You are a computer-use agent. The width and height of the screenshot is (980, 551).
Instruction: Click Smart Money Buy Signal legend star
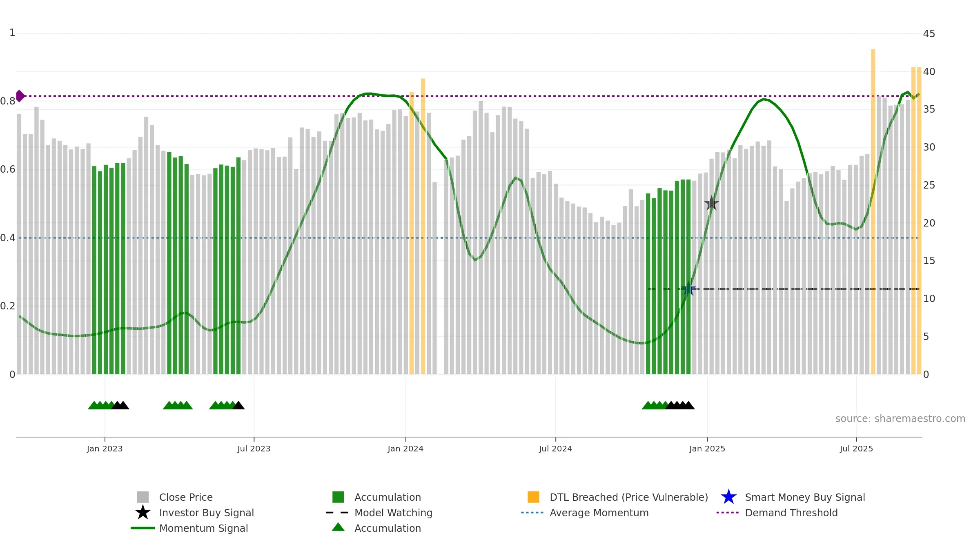pos(728,497)
